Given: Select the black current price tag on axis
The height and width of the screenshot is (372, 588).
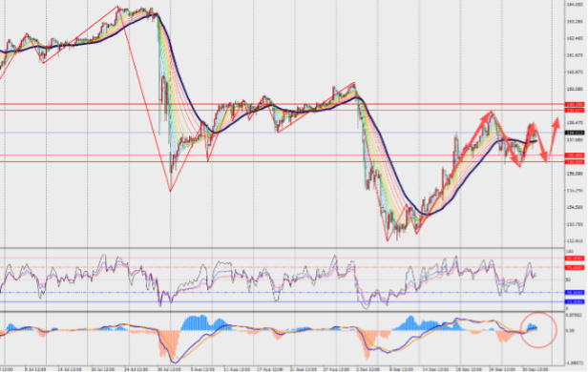Looking at the screenshot, I should tap(575, 133).
